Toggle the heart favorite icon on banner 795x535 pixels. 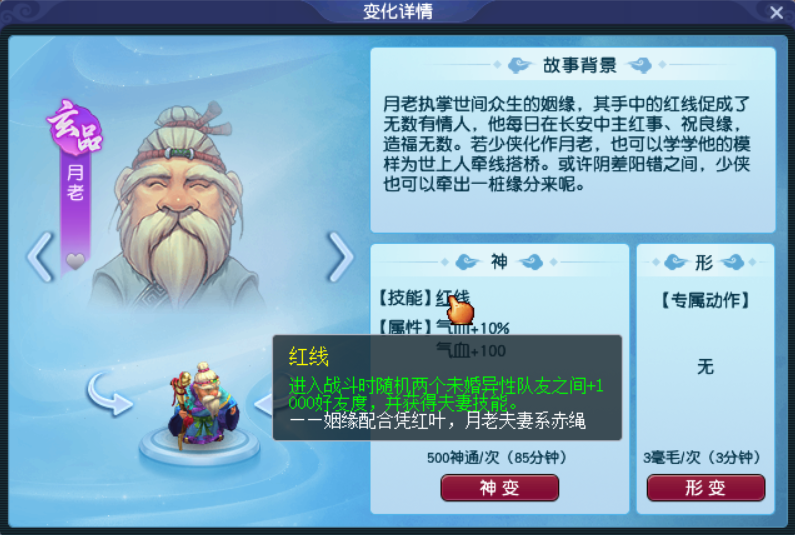coord(76,261)
